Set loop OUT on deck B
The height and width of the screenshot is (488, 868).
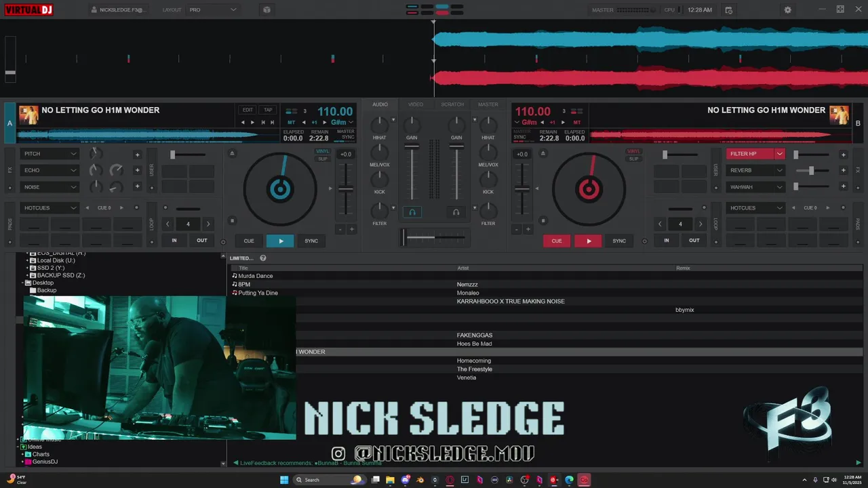pos(694,240)
